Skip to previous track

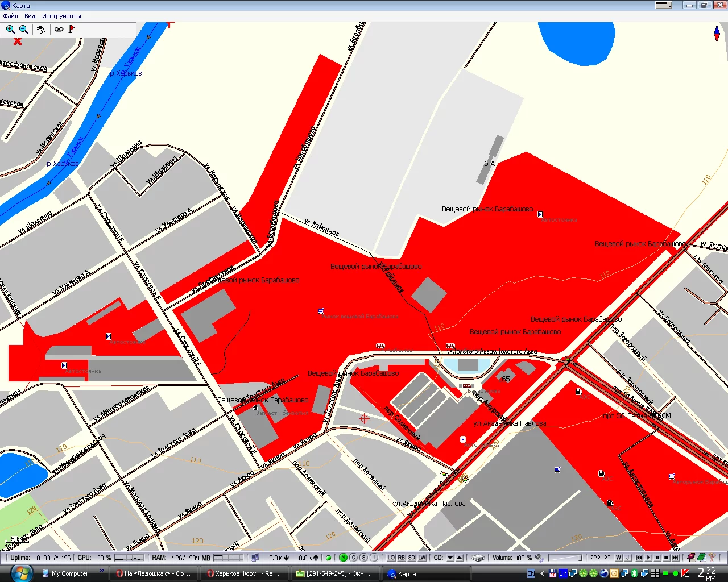pos(639,558)
